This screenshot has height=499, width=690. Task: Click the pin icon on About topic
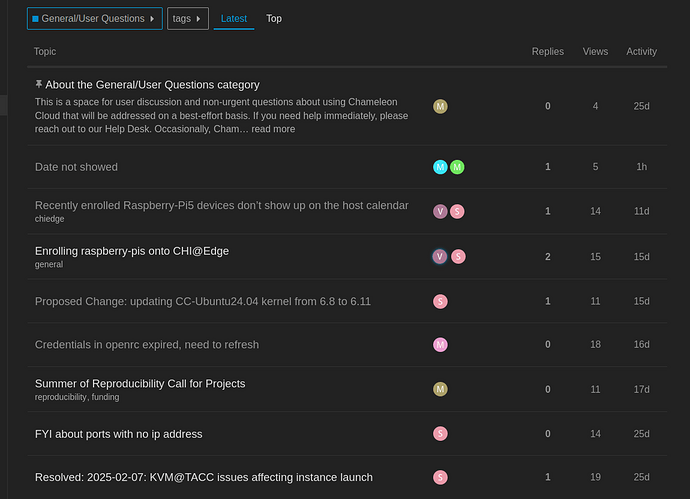(39, 84)
